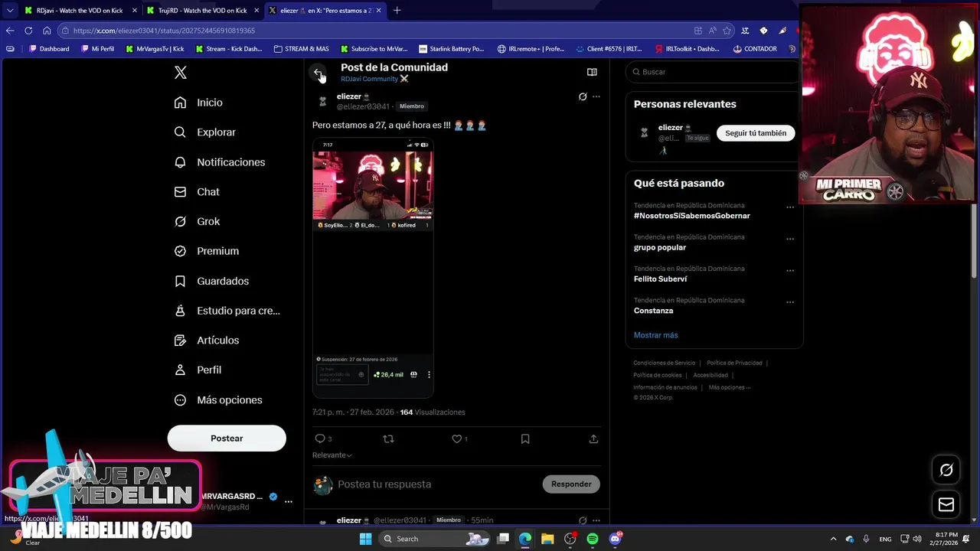Go back using the post arrow

pyautogui.click(x=318, y=73)
